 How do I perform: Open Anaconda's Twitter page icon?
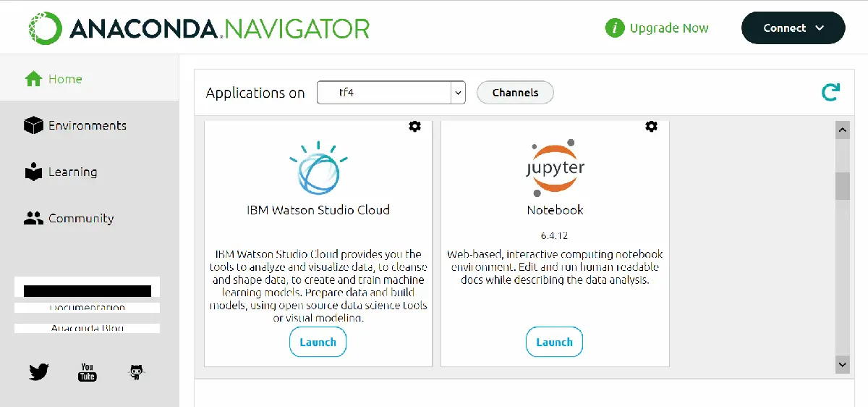click(39, 373)
